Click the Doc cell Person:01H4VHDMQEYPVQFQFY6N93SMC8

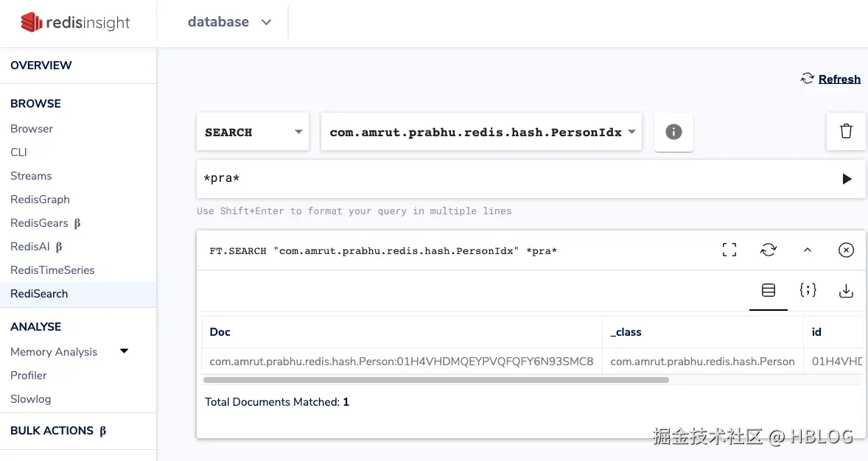point(402,362)
